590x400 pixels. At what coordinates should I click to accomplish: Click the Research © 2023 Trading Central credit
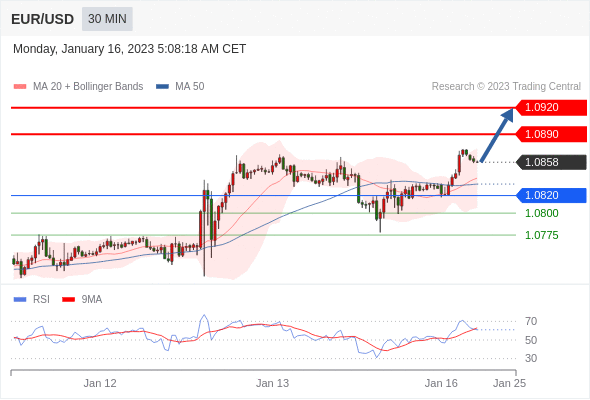pos(506,87)
